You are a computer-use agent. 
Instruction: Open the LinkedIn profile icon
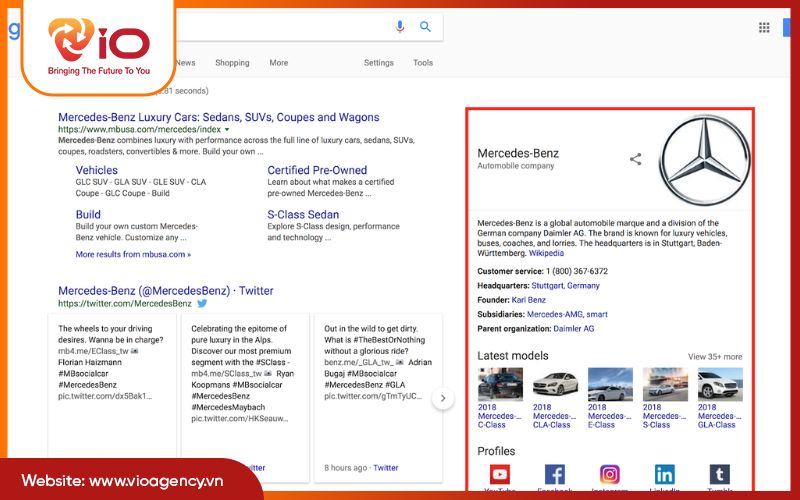tap(664, 476)
